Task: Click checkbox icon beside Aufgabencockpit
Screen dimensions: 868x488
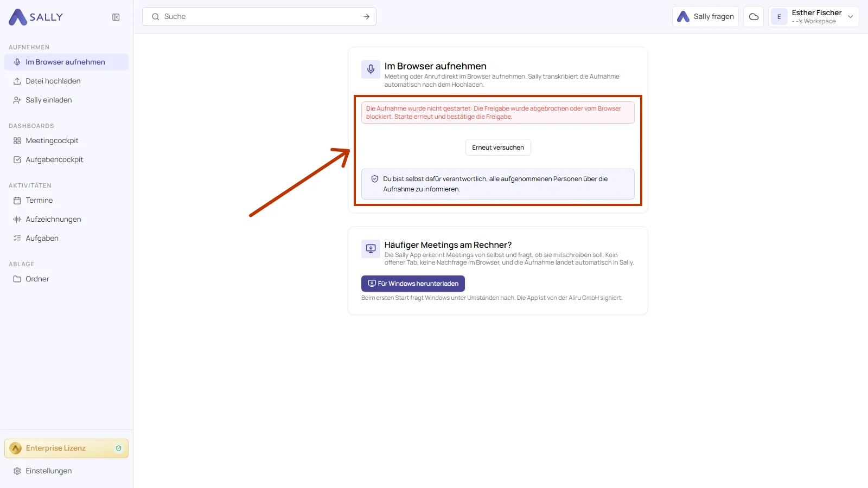Action: click(x=17, y=159)
